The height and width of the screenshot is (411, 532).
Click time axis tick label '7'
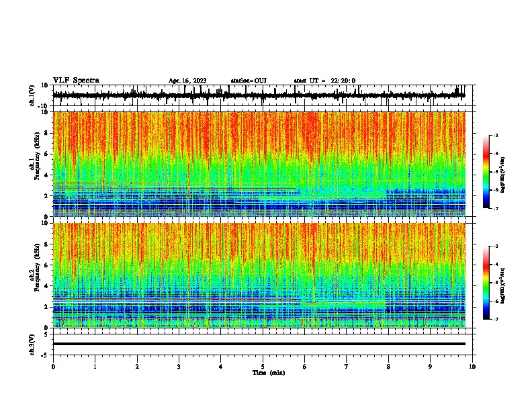(347, 367)
